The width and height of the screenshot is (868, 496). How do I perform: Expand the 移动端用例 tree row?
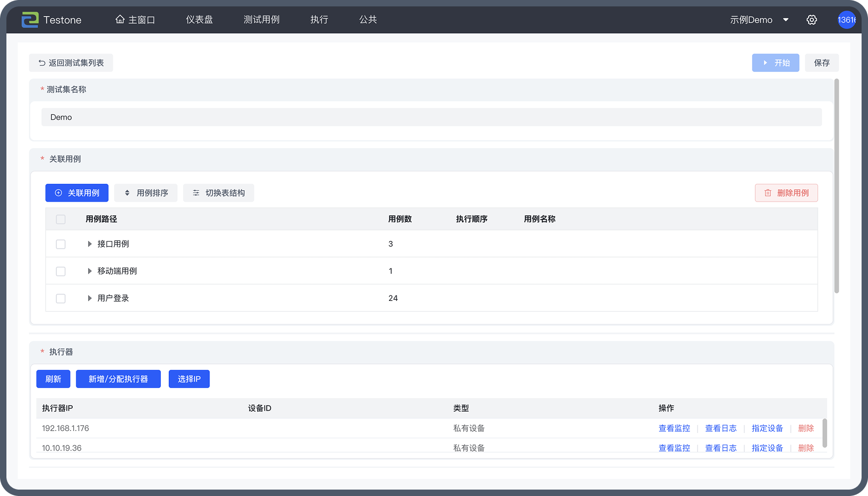coord(90,272)
